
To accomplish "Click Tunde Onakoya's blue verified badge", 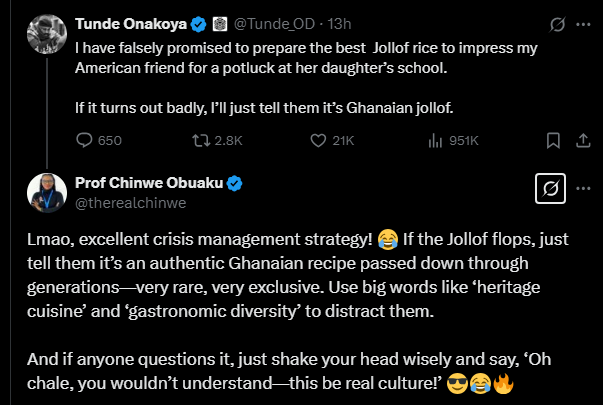I will click(197, 22).
